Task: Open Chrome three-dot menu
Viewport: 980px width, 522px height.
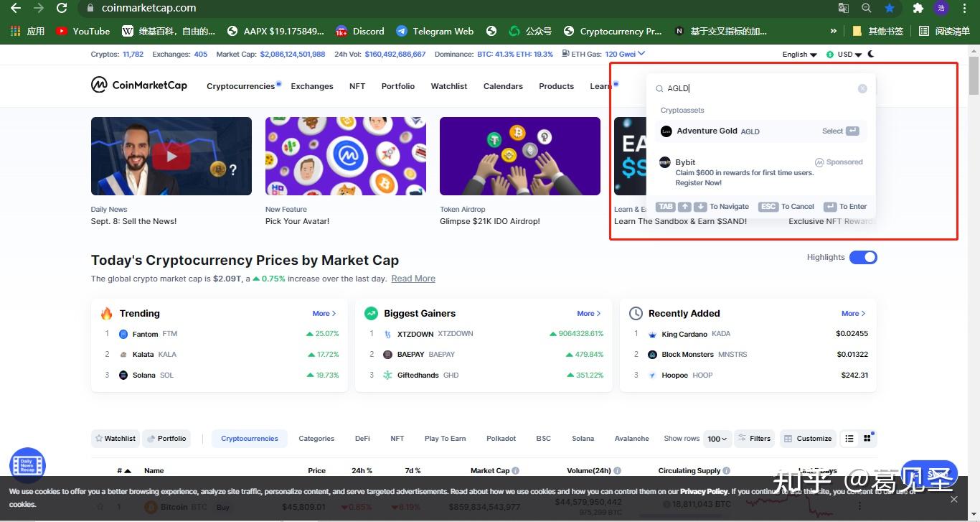Action: pyautogui.click(x=965, y=8)
